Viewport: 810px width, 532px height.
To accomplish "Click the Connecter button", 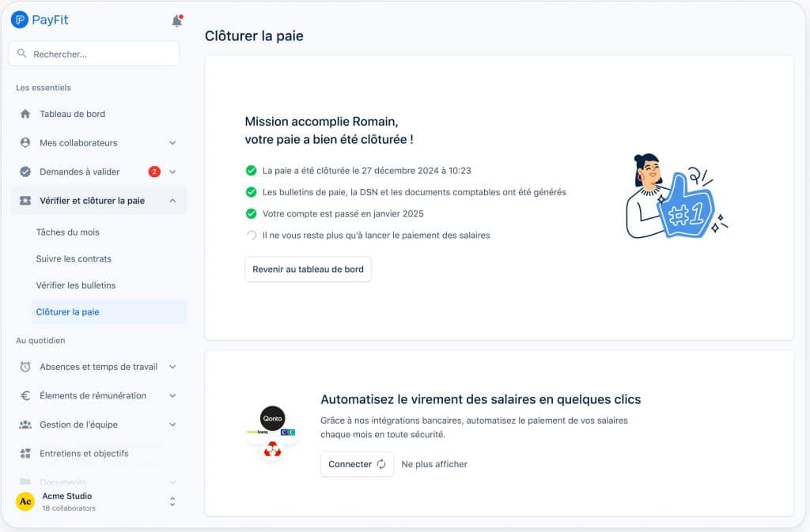I will 357,464.
